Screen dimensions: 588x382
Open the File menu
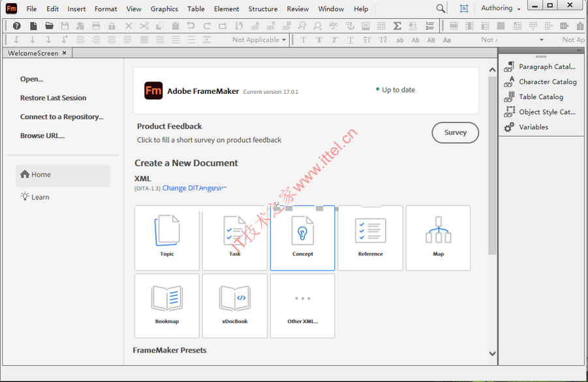point(31,8)
